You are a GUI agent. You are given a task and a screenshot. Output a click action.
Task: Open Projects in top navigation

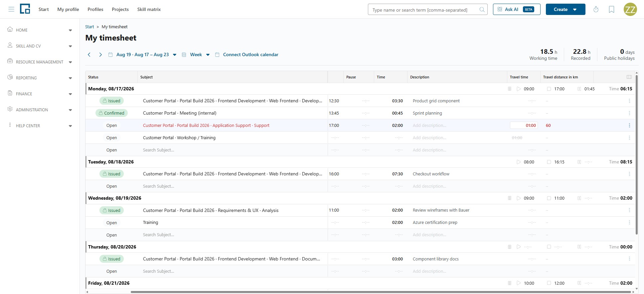120,9
